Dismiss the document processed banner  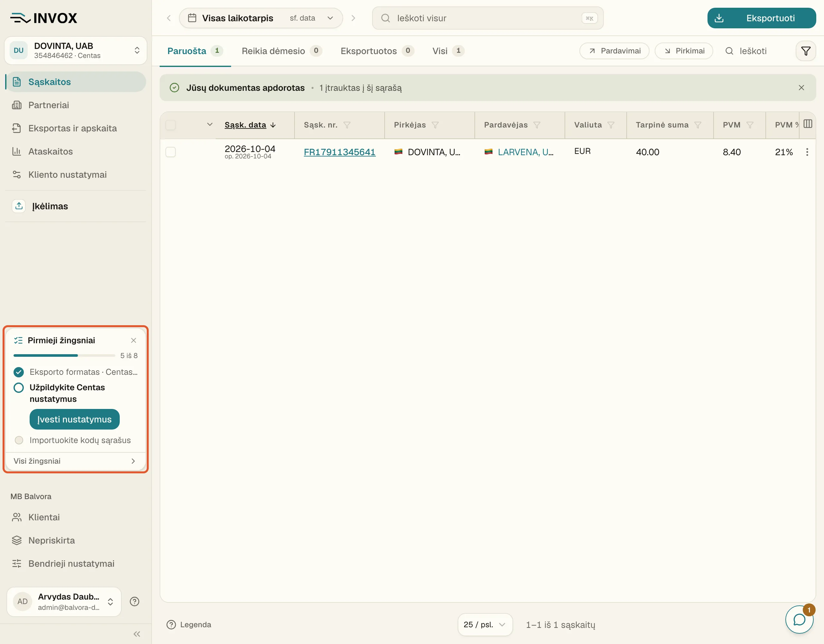801,88
